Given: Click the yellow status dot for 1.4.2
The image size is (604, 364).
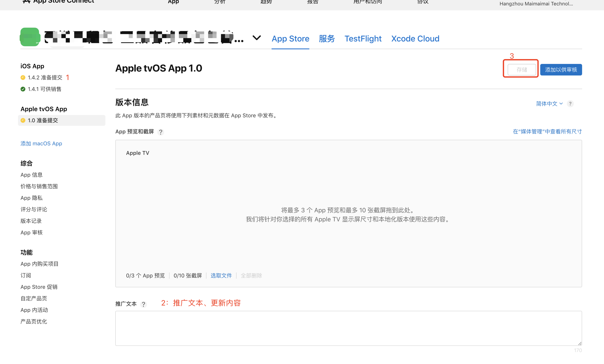Looking at the screenshot, I should (23, 78).
